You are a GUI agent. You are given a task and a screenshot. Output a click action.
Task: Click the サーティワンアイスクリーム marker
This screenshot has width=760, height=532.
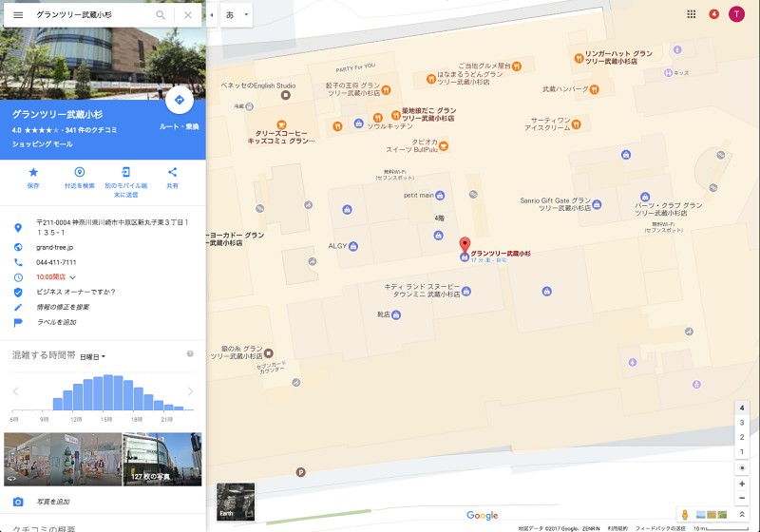(576, 124)
